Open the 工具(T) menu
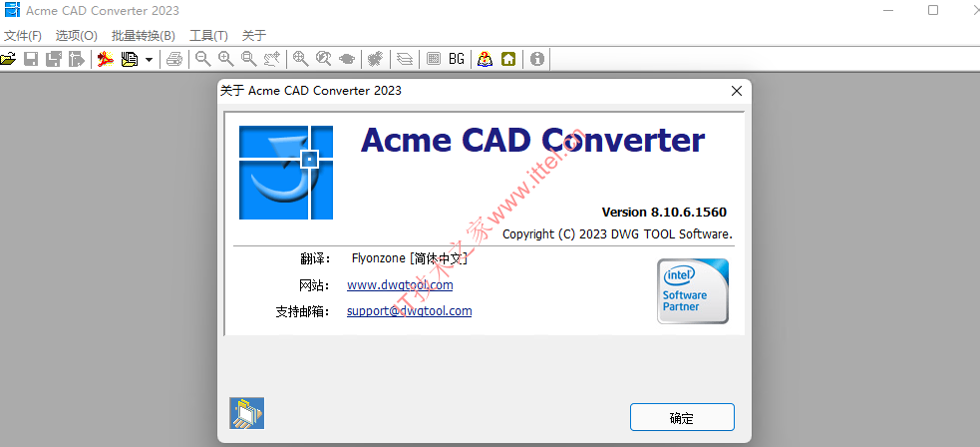The width and height of the screenshot is (980, 447). [208, 36]
